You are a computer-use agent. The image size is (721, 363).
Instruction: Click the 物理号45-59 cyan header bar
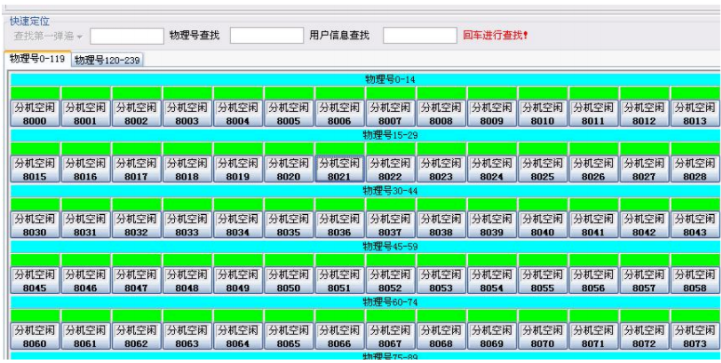point(365,247)
